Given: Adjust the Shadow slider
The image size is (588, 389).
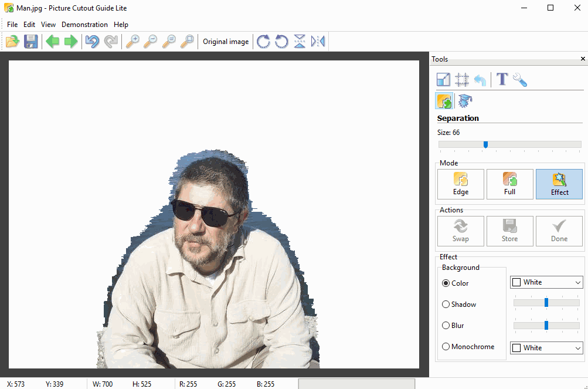Looking at the screenshot, I should coord(546,303).
